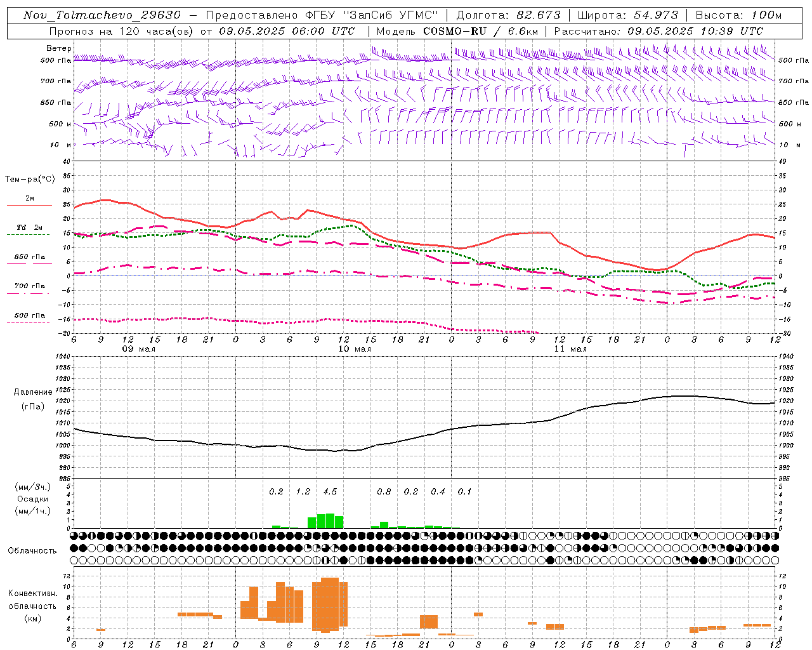Click the '0.1' precipitation total value
The height and width of the screenshot is (650, 812).
tap(464, 491)
